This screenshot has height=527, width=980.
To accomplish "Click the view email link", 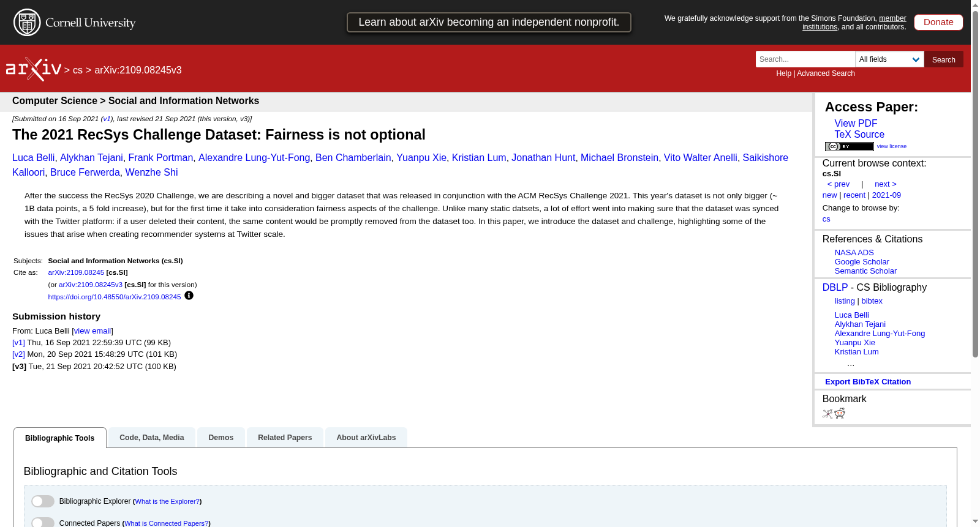I will (x=92, y=331).
